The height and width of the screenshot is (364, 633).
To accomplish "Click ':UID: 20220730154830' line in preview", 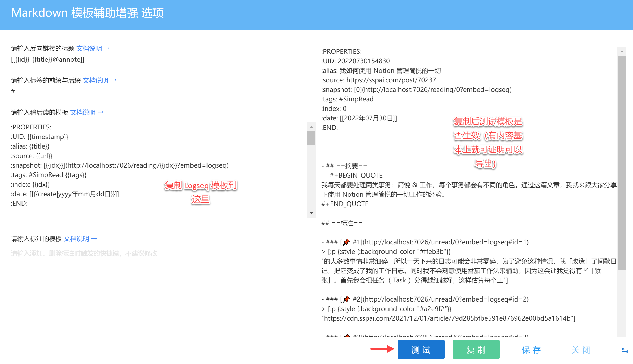I will pos(355,61).
